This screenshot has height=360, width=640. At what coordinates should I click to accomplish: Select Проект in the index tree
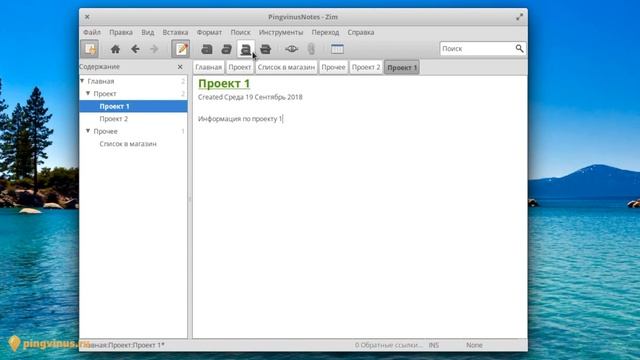coord(105,93)
